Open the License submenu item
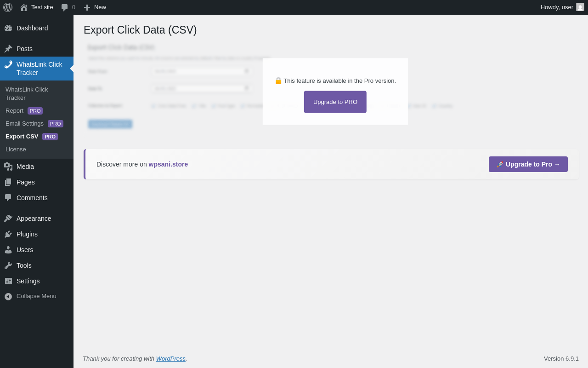This screenshot has width=588, height=368. [37, 149]
